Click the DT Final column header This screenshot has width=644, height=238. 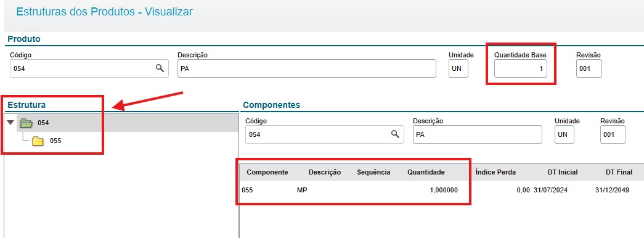[619, 172]
